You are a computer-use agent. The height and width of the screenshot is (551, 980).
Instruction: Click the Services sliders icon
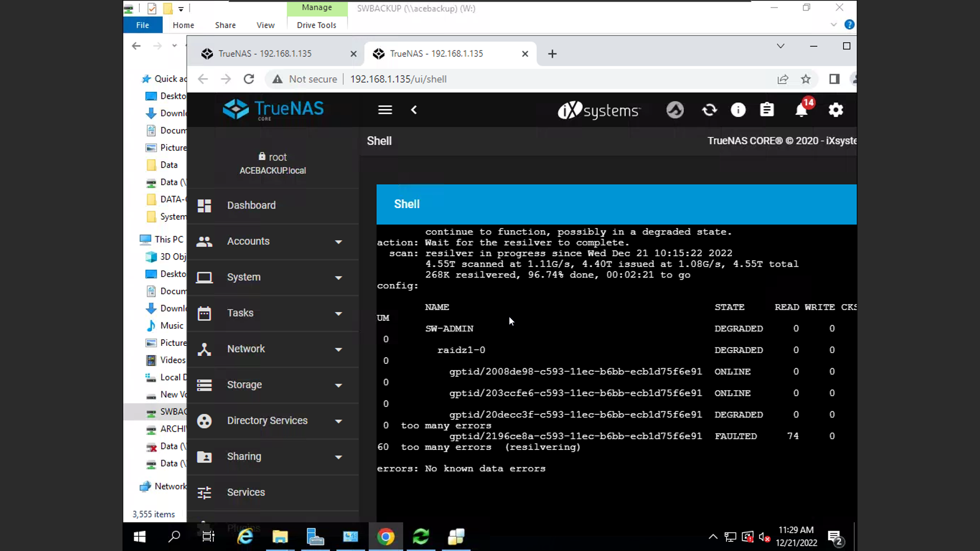[204, 492]
